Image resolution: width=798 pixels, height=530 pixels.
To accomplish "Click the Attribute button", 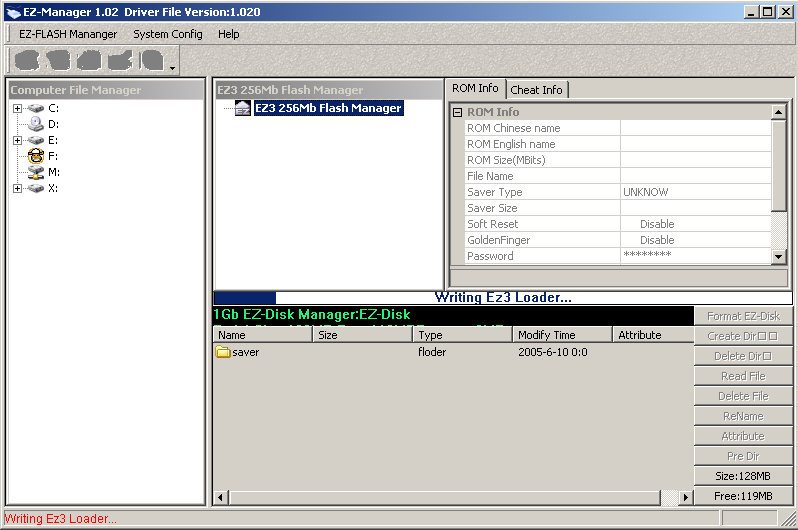I will click(743, 436).
